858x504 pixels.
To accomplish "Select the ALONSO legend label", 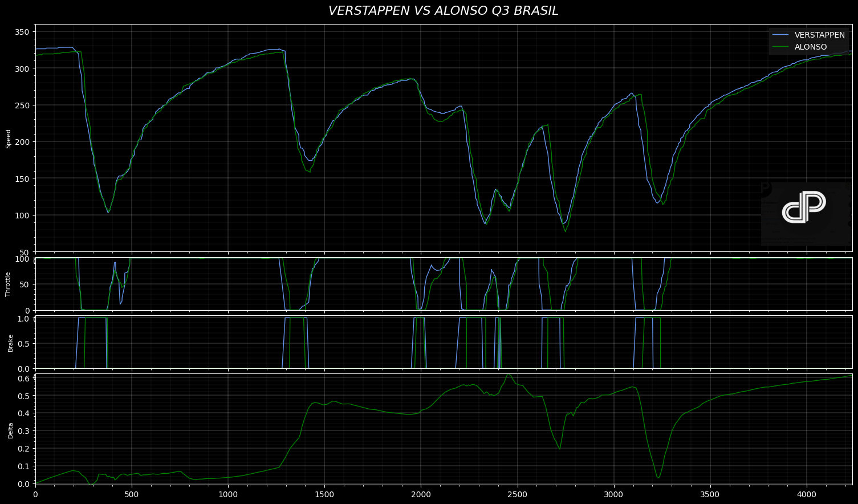I will pyautogui.click(x=810, y=47).
